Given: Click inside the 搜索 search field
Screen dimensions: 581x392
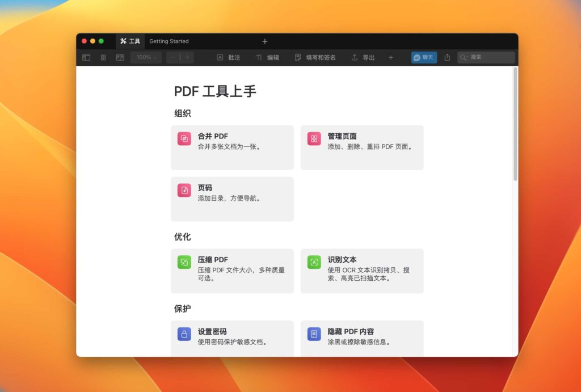Looking at the screenshot, I should pos(487,57).
